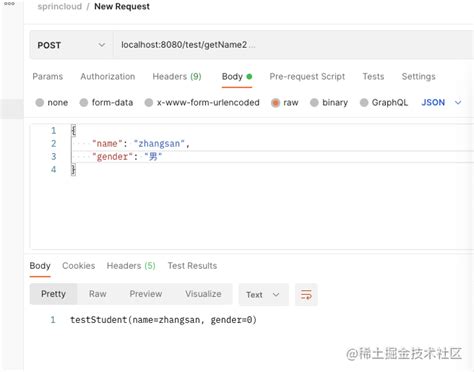
Task: Switch to the Params tab
Action: 48,76
